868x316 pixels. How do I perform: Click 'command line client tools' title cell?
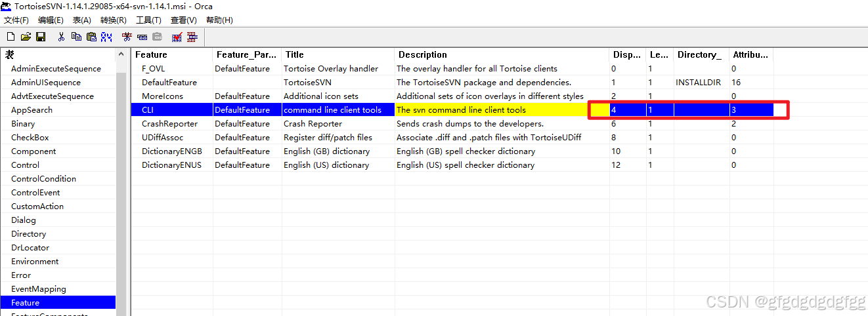pyautogui.click(x=338, y=110)
